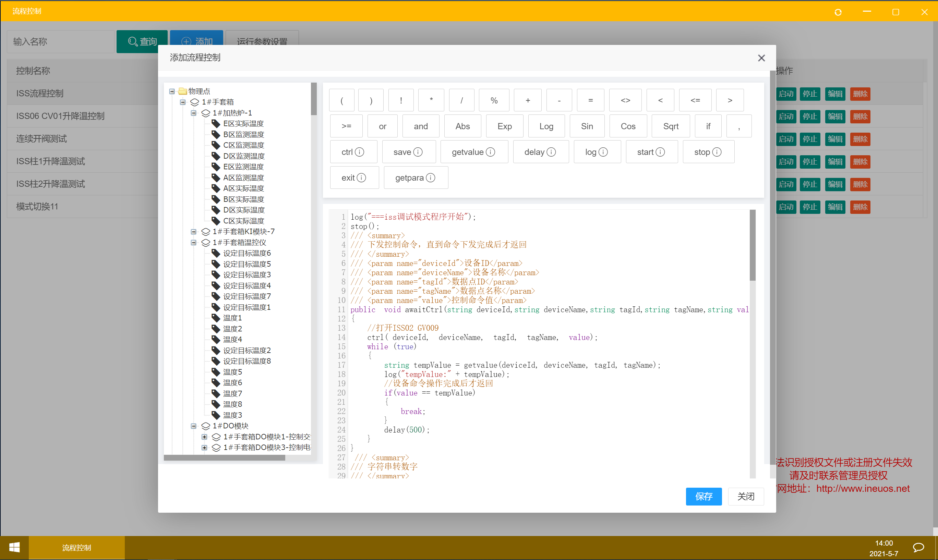938x560 pixels.
Task: Click the info icon on the delay button
Action: coord(551,152)
